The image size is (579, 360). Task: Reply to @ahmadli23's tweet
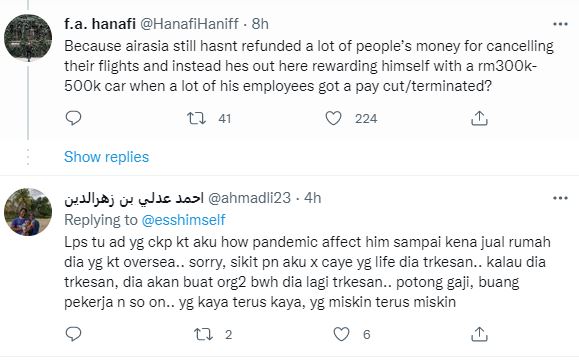pyautogui.click(x=73, y=334)
